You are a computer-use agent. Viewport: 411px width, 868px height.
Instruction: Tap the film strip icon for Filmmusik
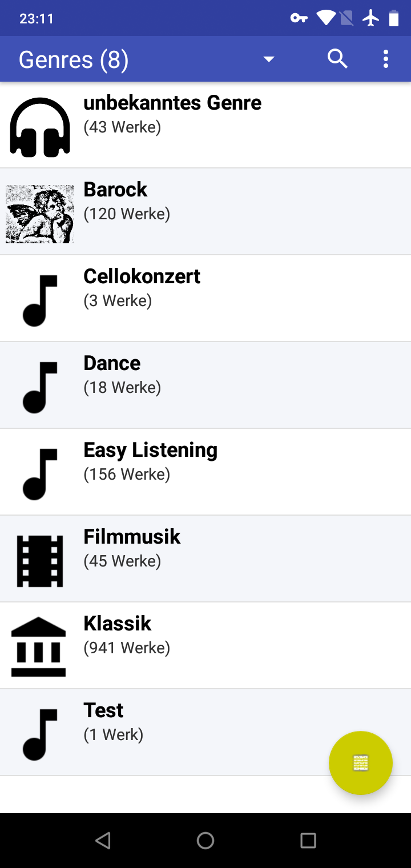click(x=40, y=561)
